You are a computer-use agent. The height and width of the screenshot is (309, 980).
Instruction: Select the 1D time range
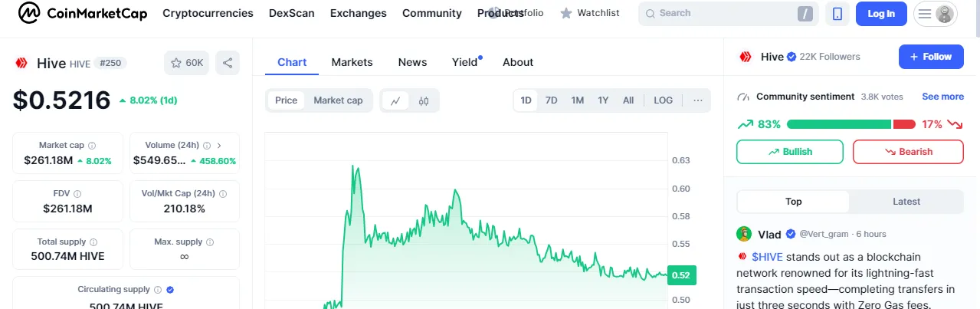pos(526,100)
